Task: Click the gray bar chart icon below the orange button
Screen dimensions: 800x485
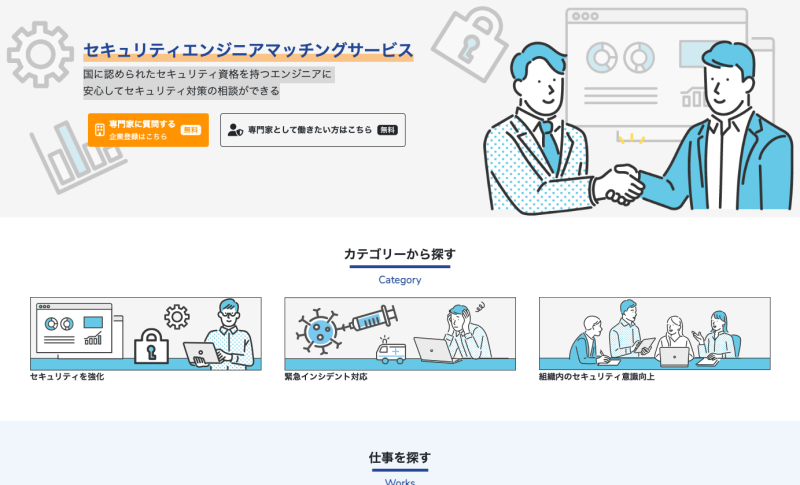Action: pyautogui.click(x=77, y=157)
